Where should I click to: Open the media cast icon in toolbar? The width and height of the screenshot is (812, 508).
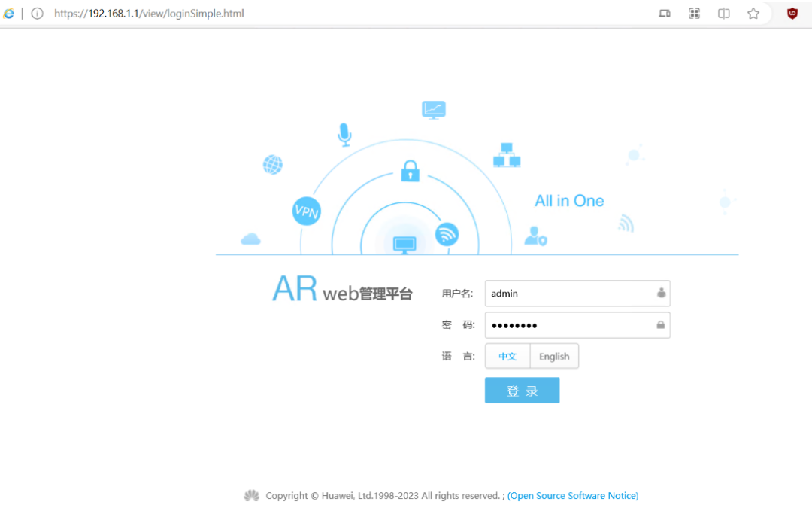(x=665, y=14)
